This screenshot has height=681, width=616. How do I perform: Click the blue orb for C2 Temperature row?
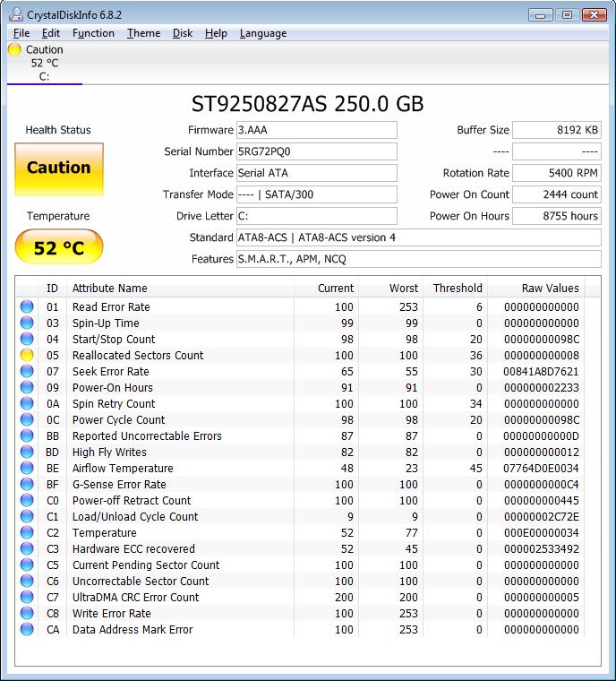point(27,532)
